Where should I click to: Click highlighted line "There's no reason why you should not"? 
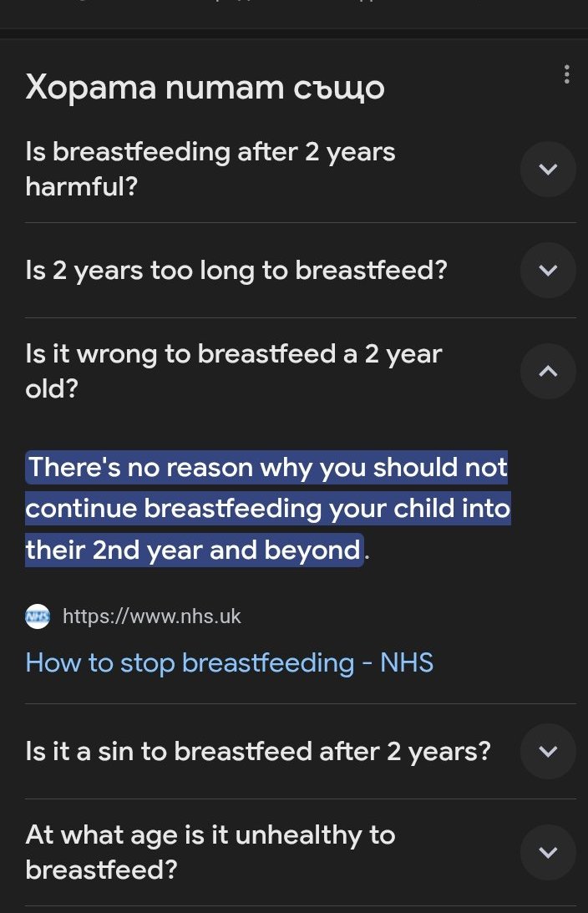click(267, 467)
